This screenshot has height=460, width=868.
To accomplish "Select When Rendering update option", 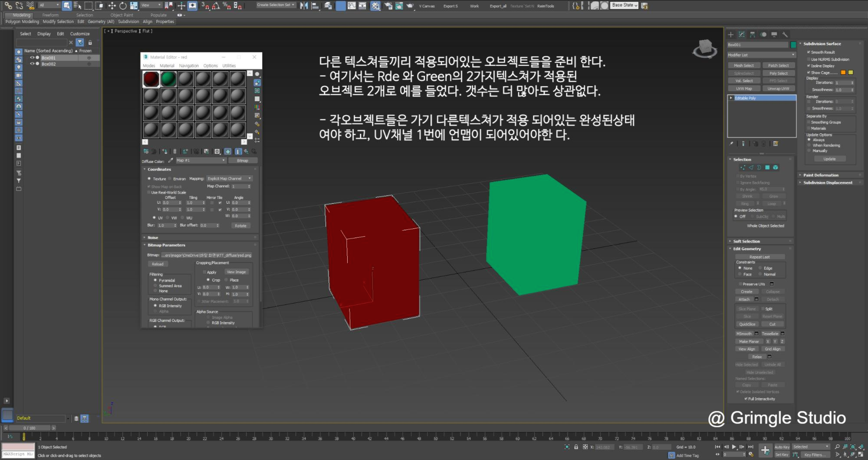I will coord(809,145).
